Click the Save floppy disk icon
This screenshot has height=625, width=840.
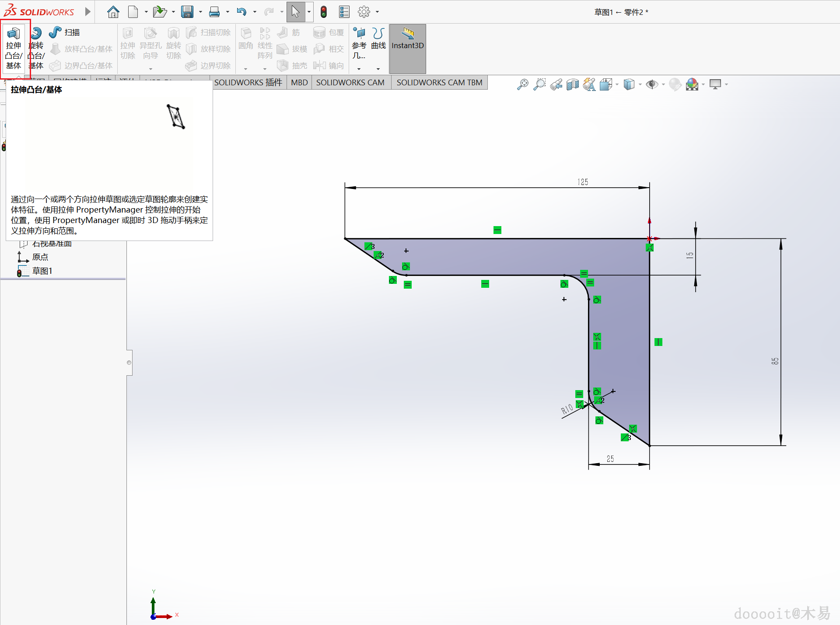click(187, 12)
